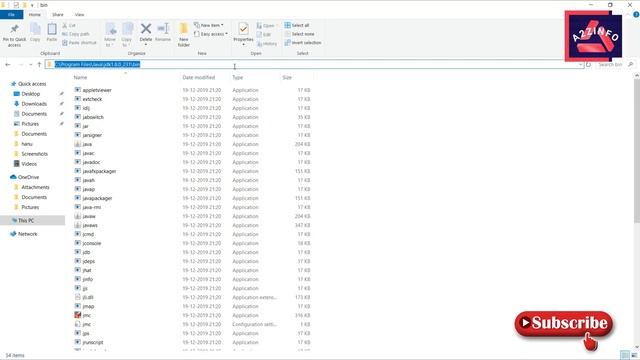The width and height of the screenshot is (640, 360).
Task: Click the Copy ribbon icon
Action: [35, 33]
